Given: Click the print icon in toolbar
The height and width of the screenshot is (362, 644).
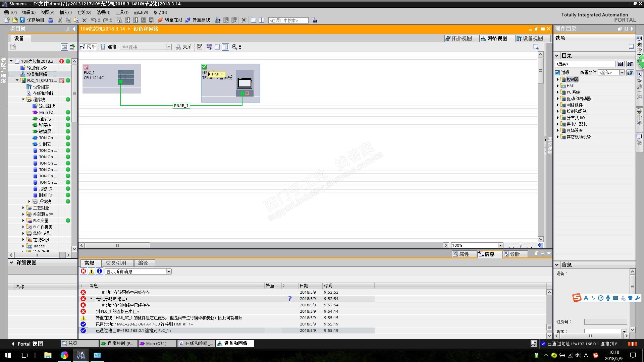Looking at the screenshot, I should 51,20.
